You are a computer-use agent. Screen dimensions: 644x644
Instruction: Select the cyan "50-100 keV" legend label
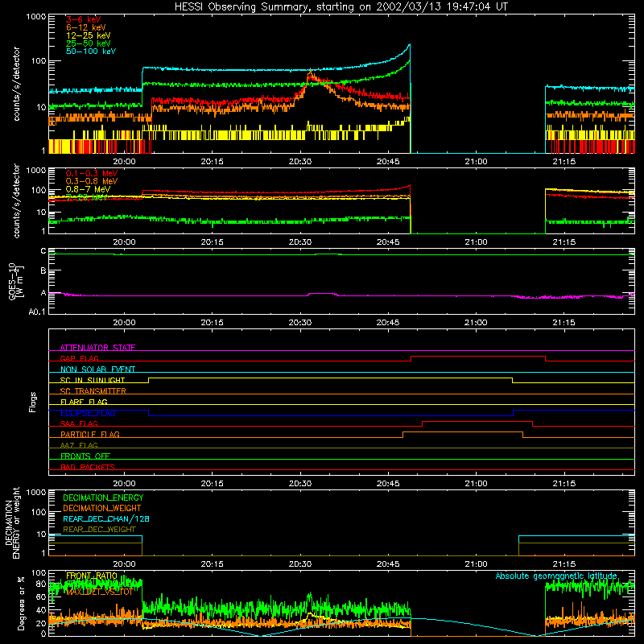click(91, 52)
